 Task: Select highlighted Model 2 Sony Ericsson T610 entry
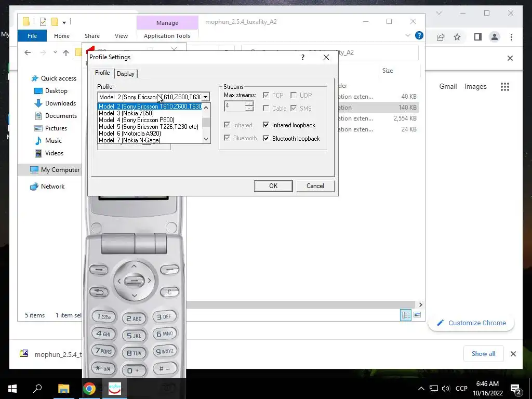150,106
